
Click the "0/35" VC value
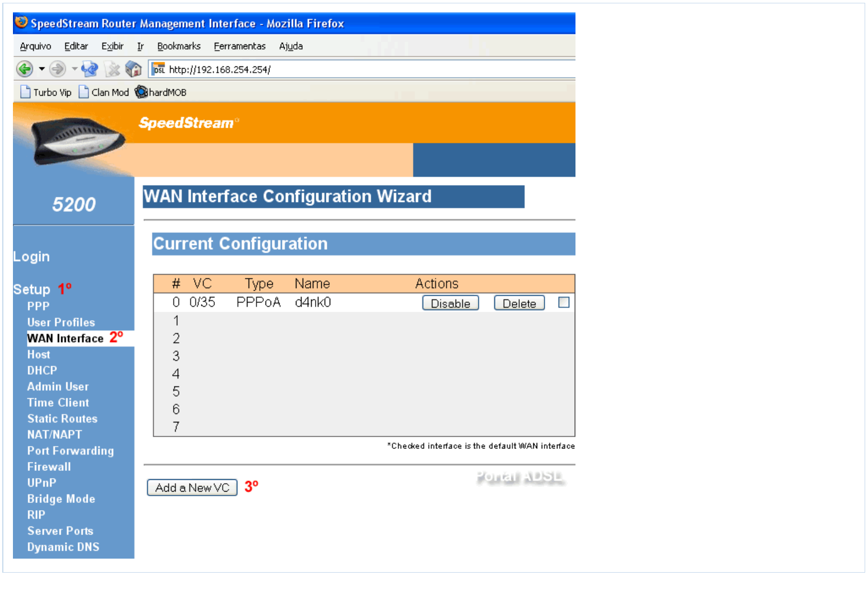point(203,303)
